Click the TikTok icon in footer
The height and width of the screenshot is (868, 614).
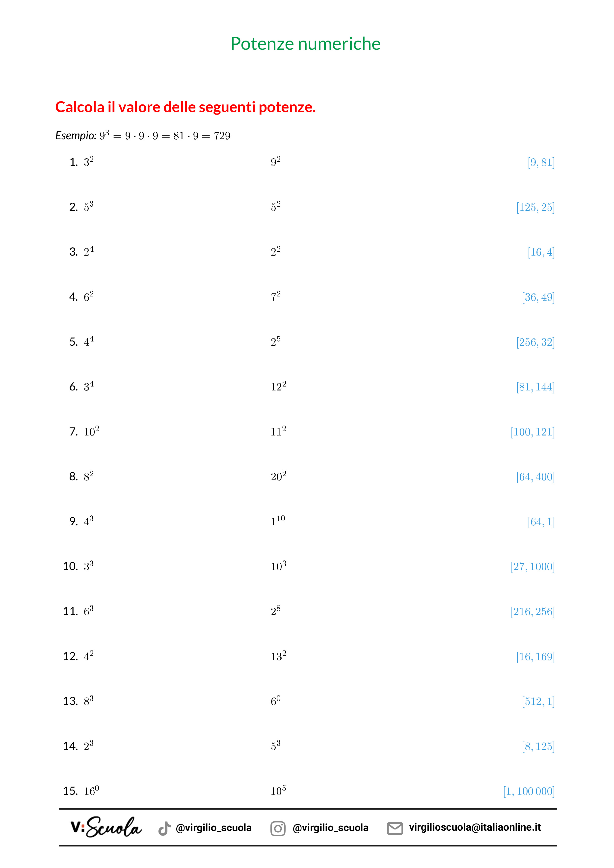point(164,828)
